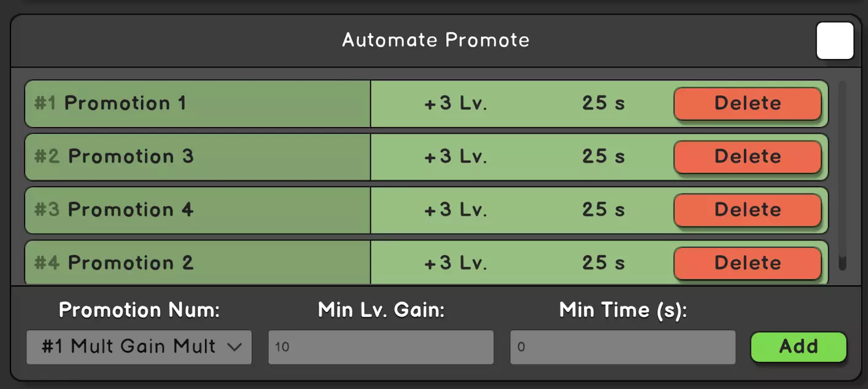The height and width of the screenshot is (389, 868).
Task: Click +3 Lv. value in Promotion 1 row
Action: (455, 104)
